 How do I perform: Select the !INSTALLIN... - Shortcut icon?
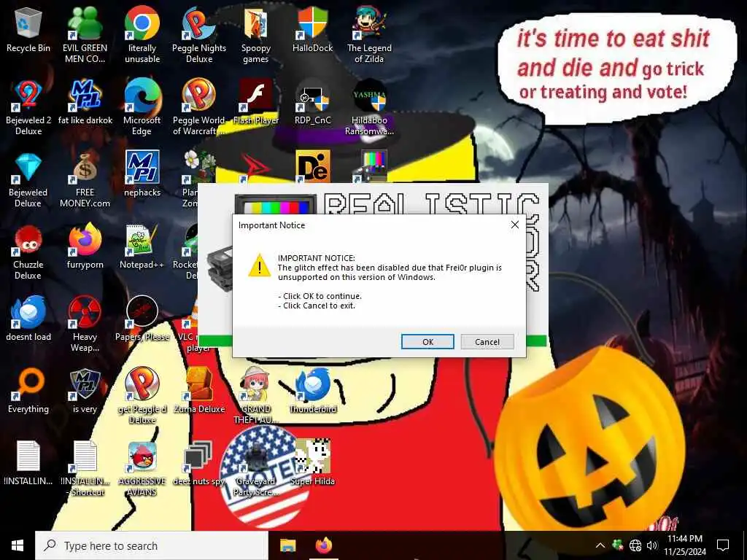click(85, 469)
